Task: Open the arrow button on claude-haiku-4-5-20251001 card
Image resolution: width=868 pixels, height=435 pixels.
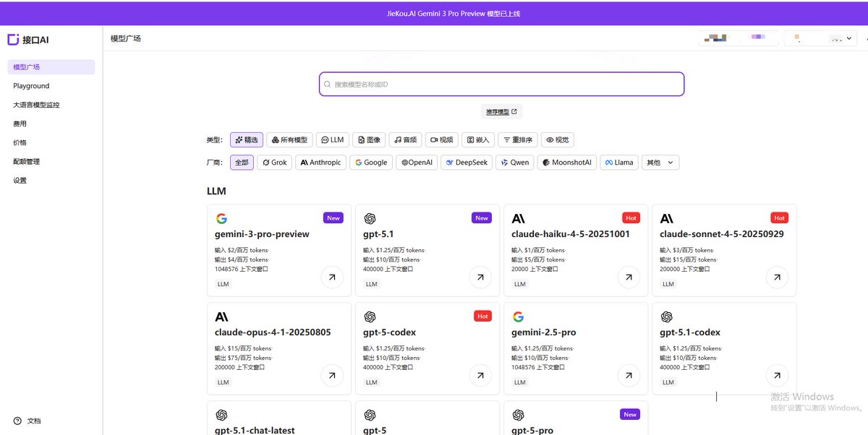Action: point(629,277)
